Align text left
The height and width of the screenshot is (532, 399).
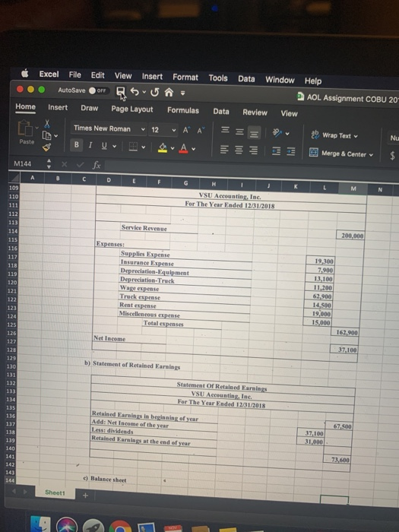[x=224, y=149]
